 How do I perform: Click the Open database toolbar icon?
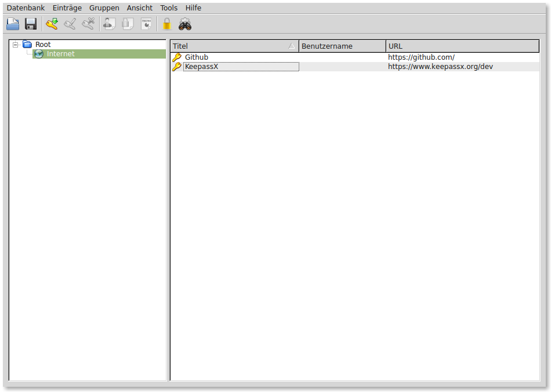pos(13,24)
